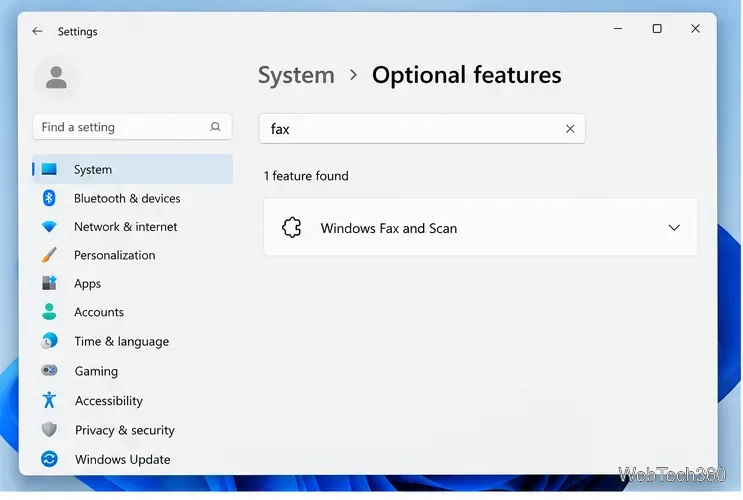Clear the fax search with the X
The width and height of the screenshot is (743, 500).
tap(570, 128)
